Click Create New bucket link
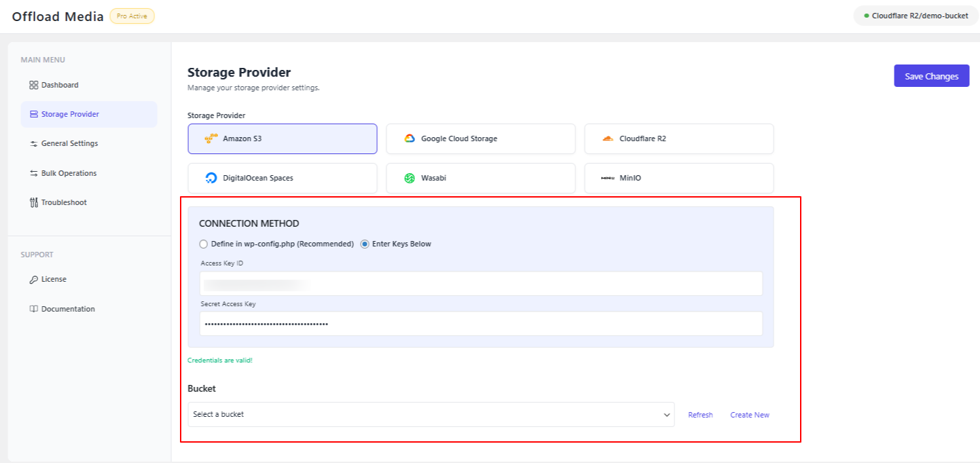The height and width of the screenshot is (463, 980). 750,415
